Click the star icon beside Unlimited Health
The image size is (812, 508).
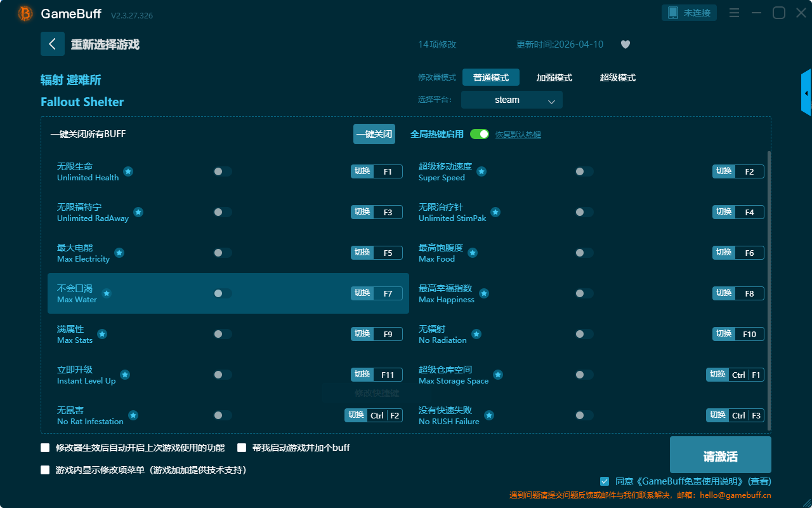(128, 171)
